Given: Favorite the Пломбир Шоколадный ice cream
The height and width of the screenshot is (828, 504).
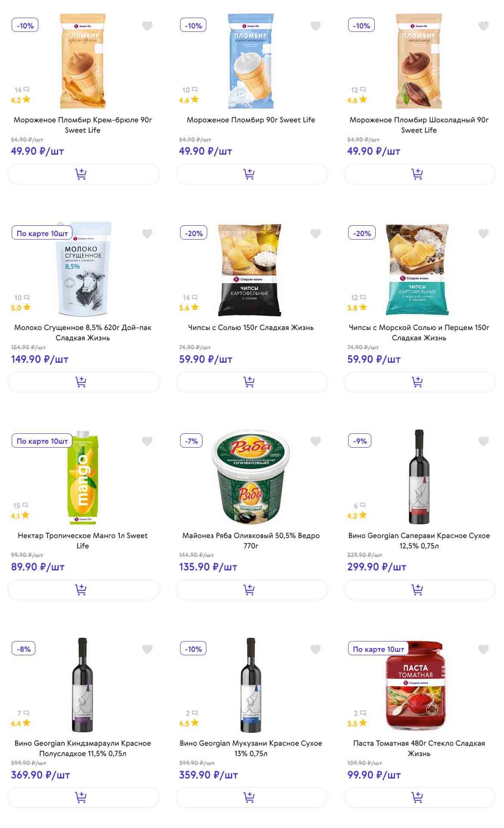Looking at the screenshot, I should coord(483,26).
